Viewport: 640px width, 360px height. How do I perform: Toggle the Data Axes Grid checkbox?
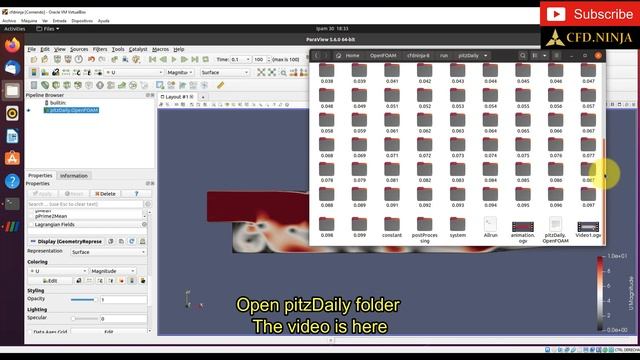pyautogui.click(x=31, y=332)
